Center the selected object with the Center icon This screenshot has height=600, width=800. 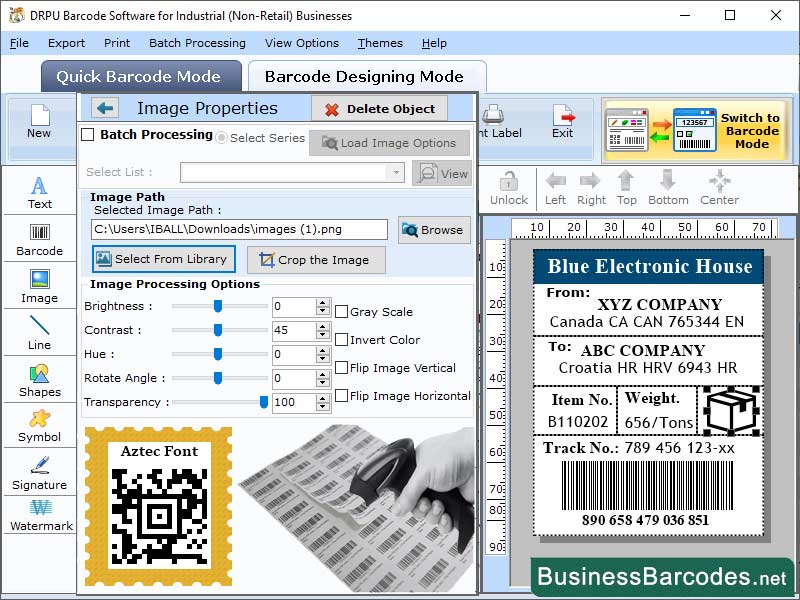pos(718,185)
